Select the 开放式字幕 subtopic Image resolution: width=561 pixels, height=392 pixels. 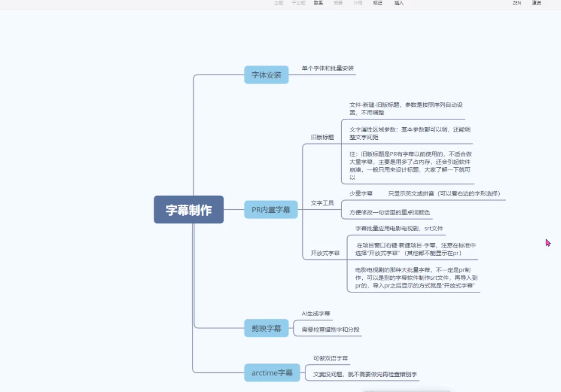(325, 253)
